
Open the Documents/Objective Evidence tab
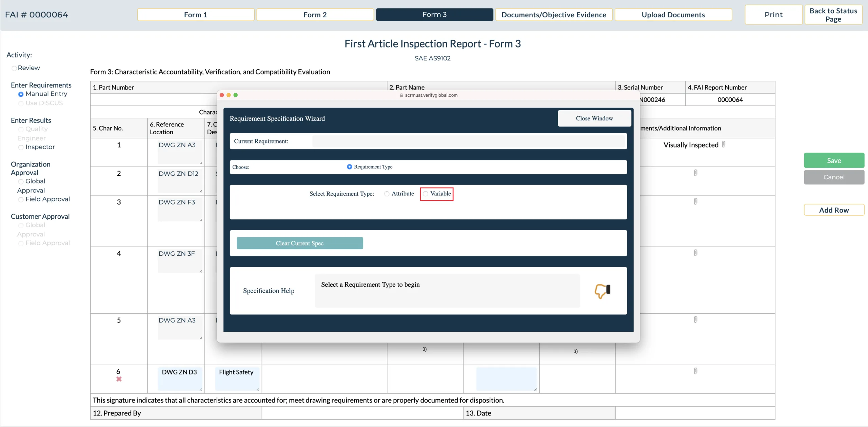click(554, 15)
